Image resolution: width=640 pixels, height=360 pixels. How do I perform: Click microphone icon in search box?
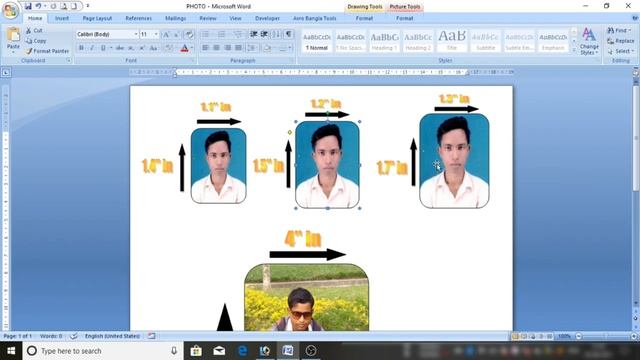coord(174,351)
